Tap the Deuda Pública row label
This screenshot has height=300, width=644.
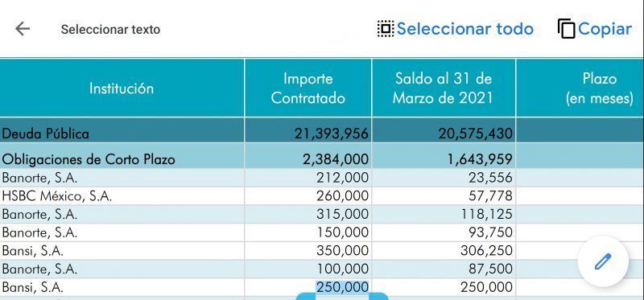46,134
